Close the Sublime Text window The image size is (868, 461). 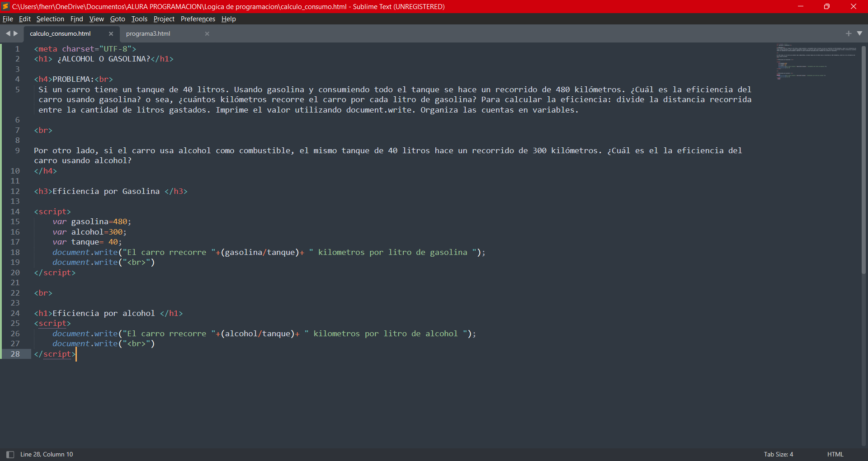coord(854,6)
